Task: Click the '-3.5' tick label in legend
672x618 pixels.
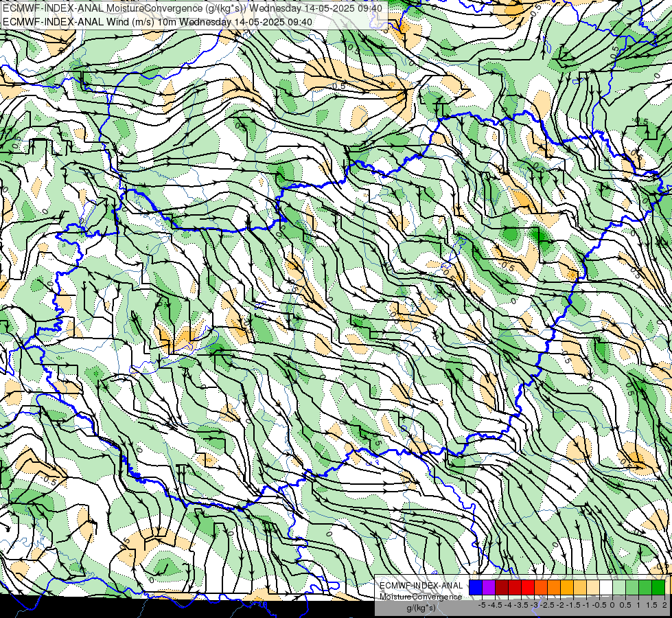Action: pos(521,605)
